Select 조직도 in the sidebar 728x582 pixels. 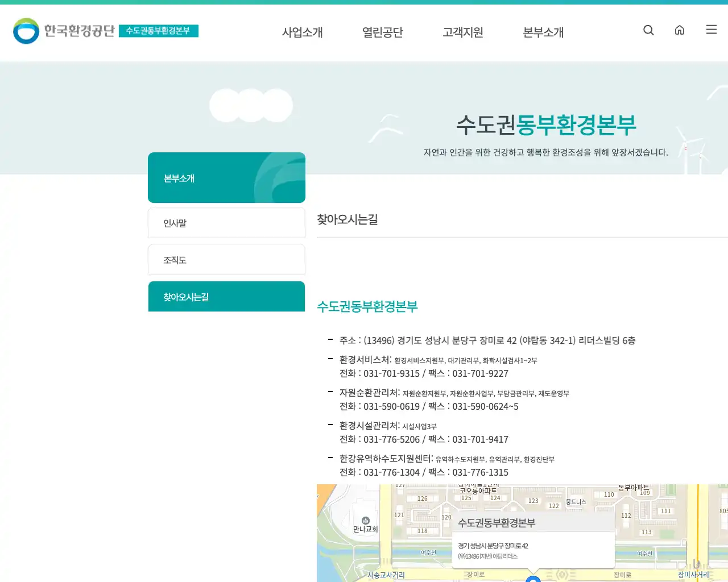pyautogui.click(x=226, y=259)
